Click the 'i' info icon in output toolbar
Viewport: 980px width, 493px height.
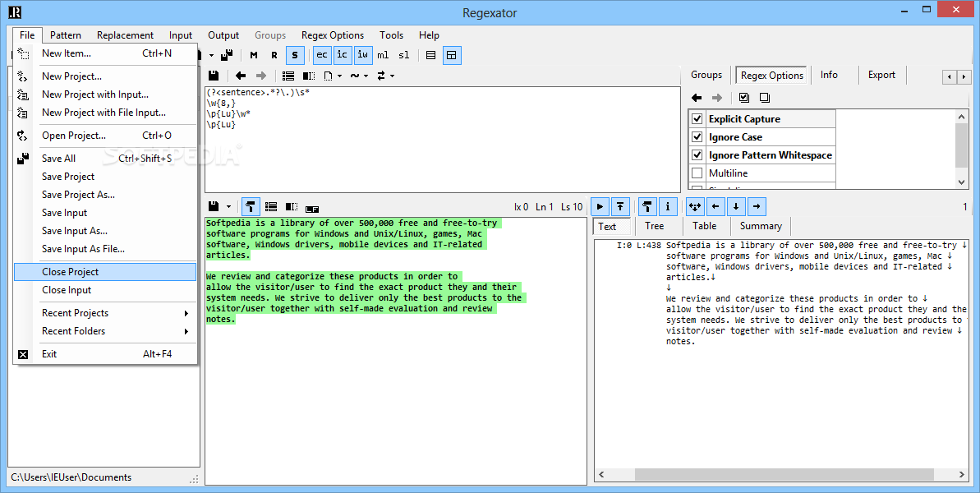click(x=668, y=206)
